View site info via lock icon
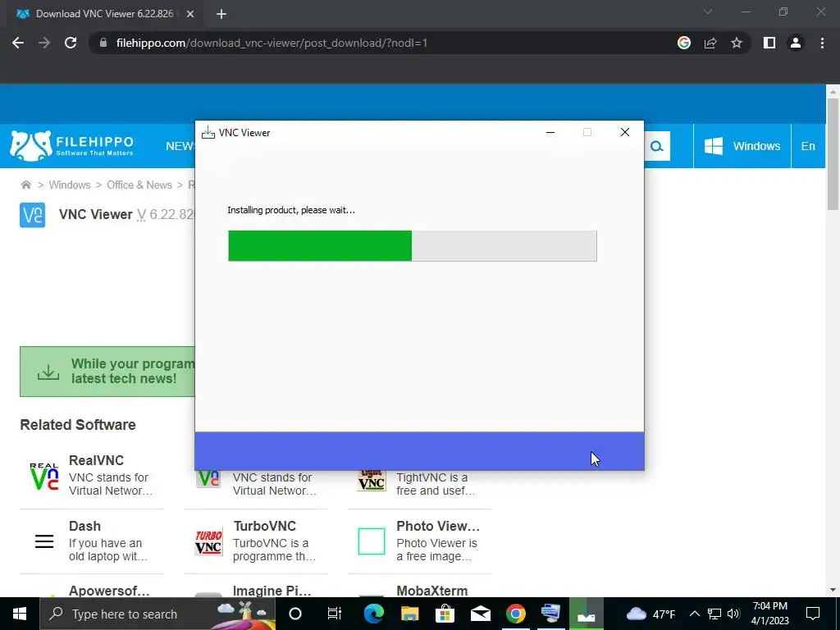840x630 pixels. [103, 43]
